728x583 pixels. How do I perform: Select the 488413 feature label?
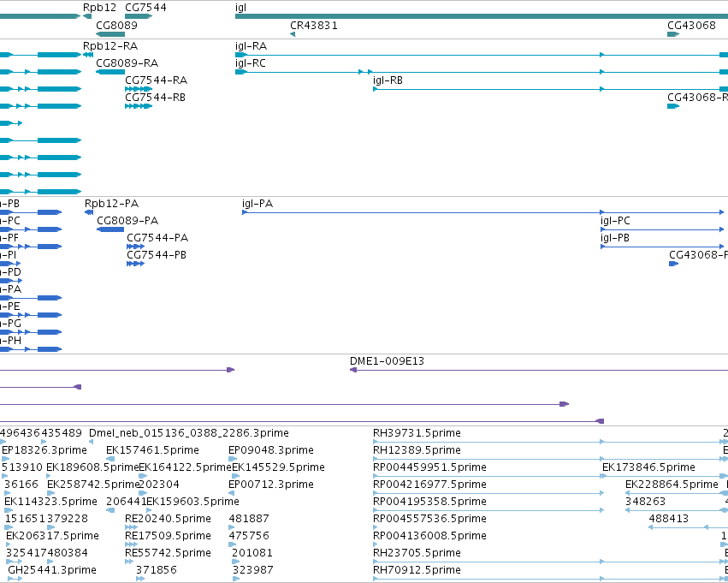click(669, 519)
